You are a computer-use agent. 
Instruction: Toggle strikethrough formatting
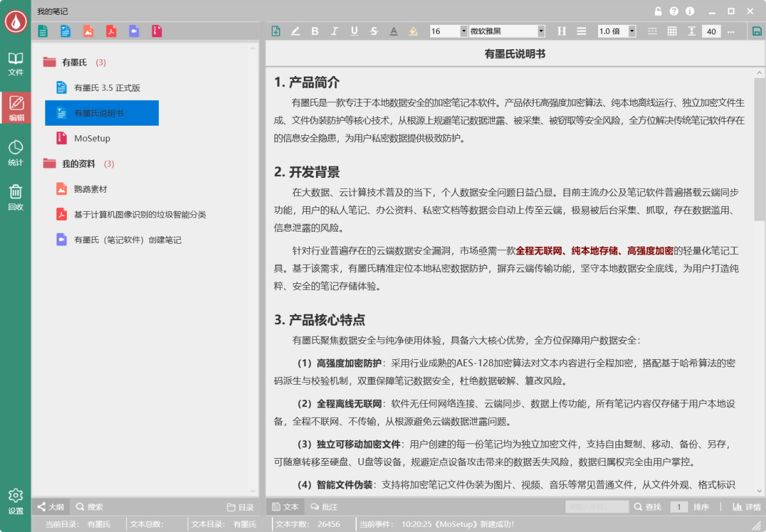click(374, 31)
